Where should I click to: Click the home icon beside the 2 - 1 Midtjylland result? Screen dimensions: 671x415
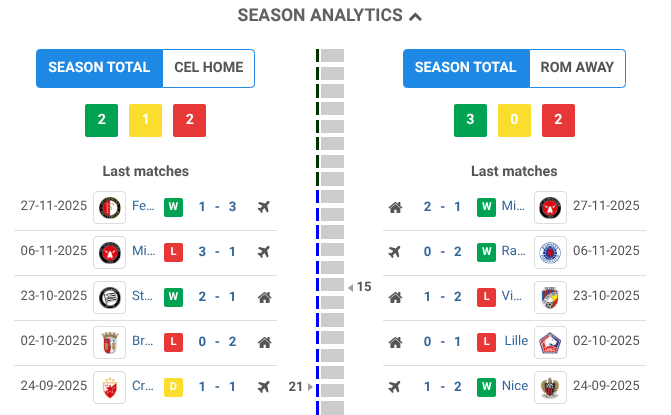click(x=395, y=207)
